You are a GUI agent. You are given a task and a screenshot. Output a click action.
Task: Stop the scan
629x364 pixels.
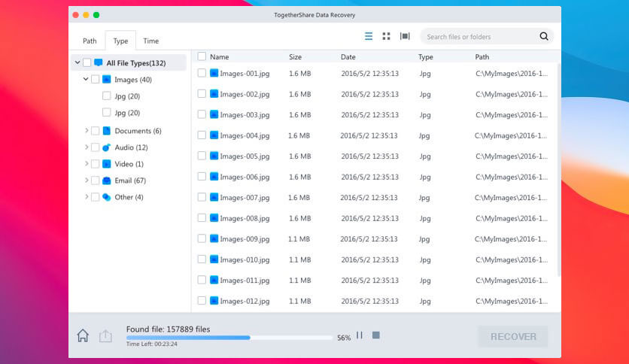(376, 335)
